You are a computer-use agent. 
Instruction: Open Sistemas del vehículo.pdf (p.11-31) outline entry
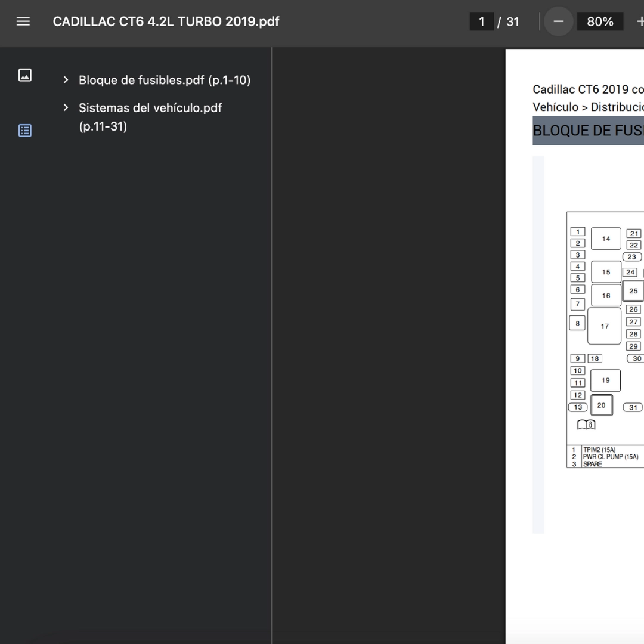click(150, 117)
